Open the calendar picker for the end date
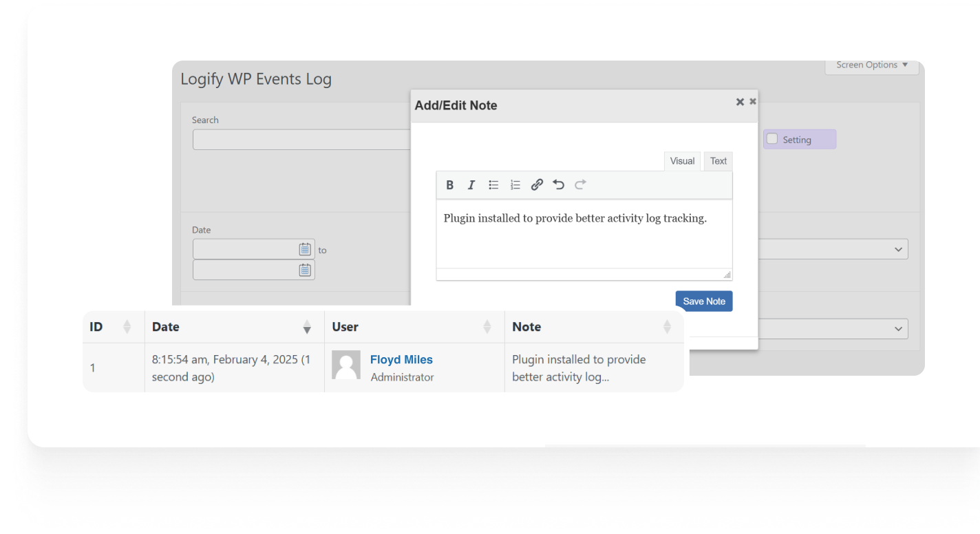This screenshot has width=980, height=534. coord(306,270)
